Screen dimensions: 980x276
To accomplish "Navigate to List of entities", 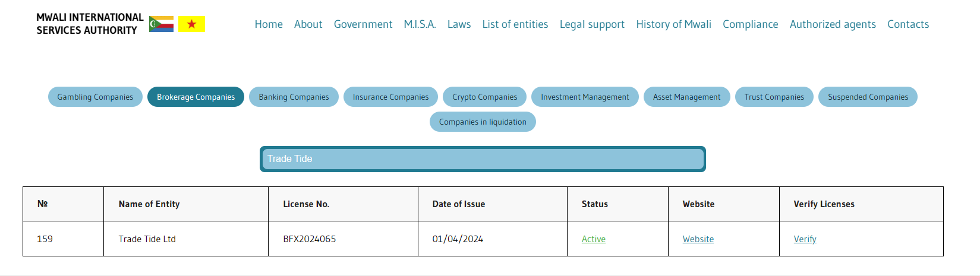I will tap(515, 24).
